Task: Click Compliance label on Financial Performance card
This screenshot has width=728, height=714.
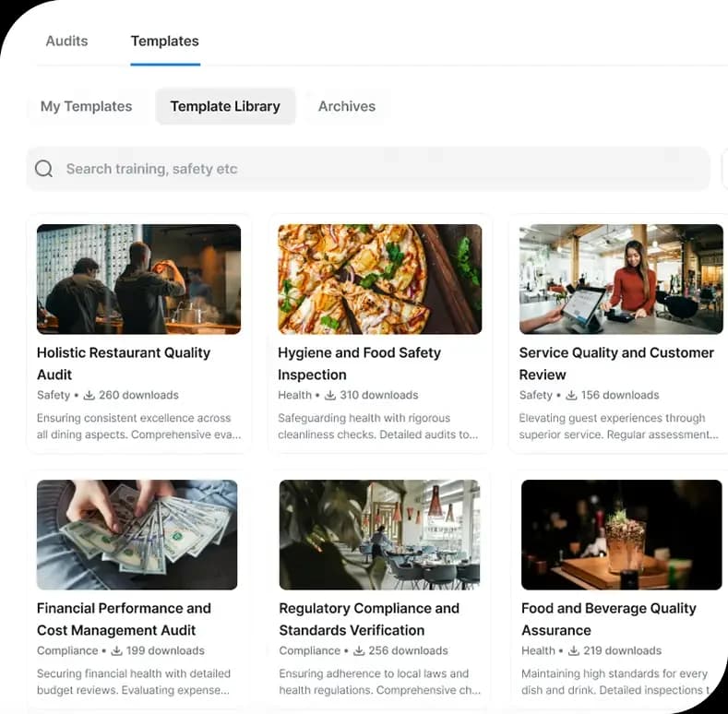Action: pyautogui.click(x=67, y=651)
